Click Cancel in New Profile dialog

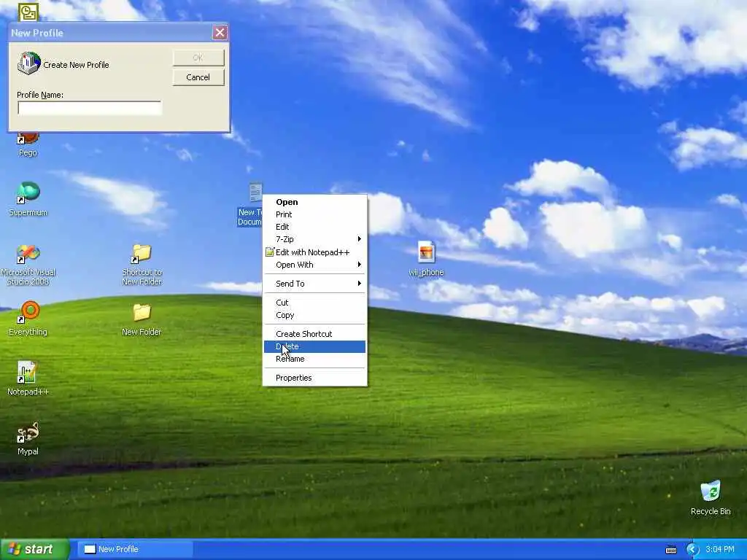[198, 77]
